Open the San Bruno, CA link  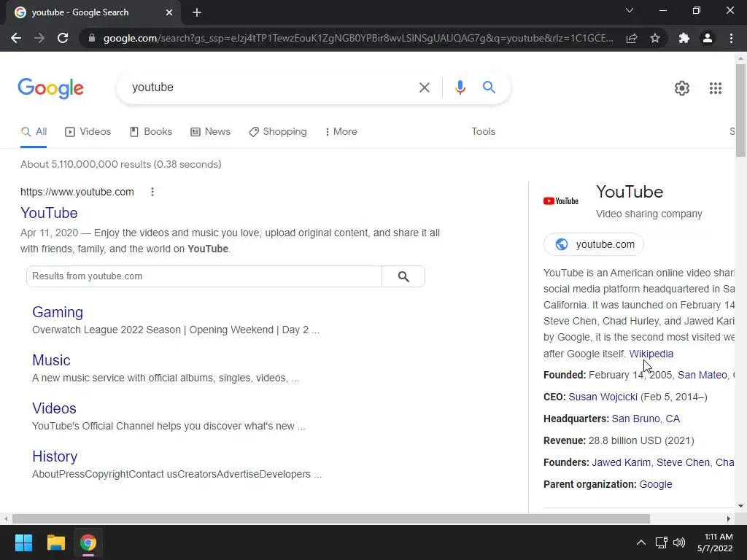tap(646, 419)
